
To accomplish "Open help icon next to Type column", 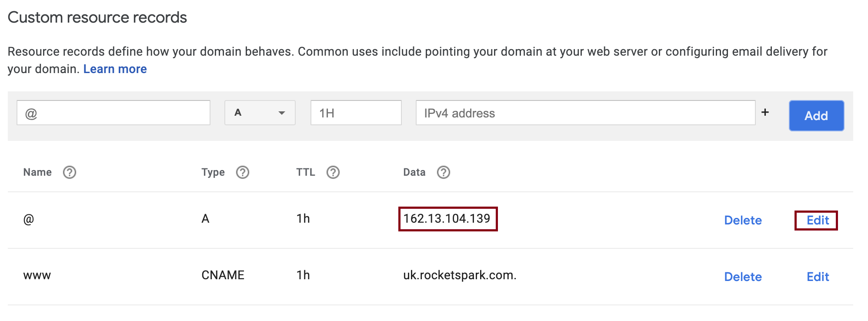I will [243, 172].
